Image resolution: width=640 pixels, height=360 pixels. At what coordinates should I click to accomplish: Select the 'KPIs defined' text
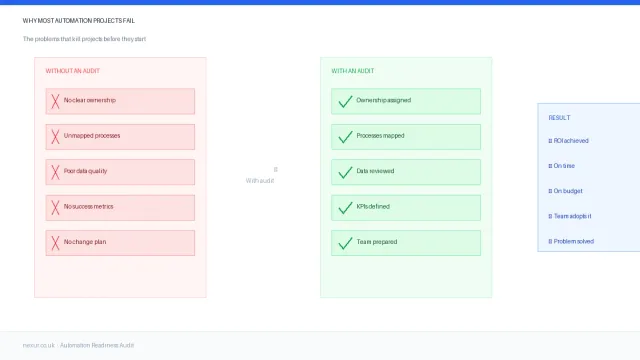pyautogui.click(x=373, y=207)
